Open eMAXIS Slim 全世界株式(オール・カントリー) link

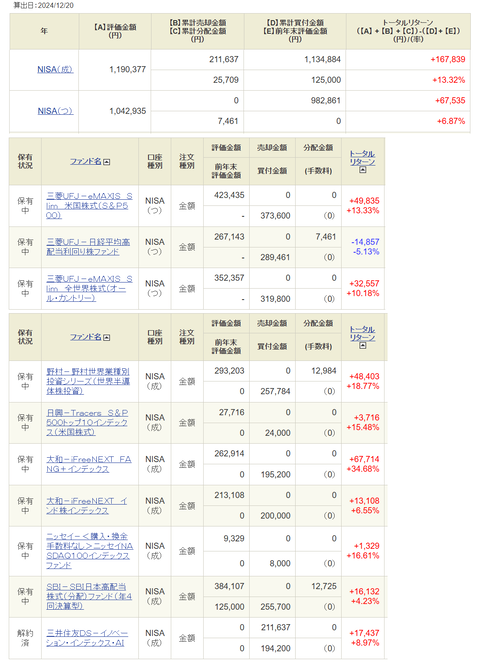89,288
